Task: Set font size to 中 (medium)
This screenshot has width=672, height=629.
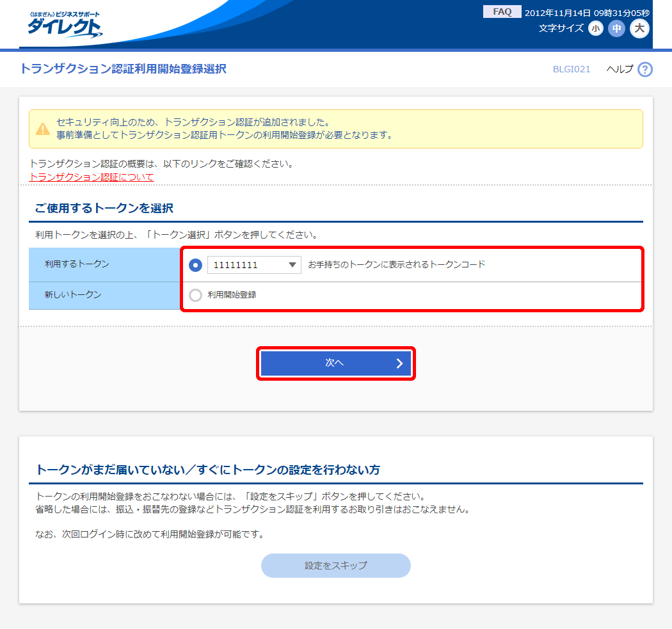Action: click(616, 29)
